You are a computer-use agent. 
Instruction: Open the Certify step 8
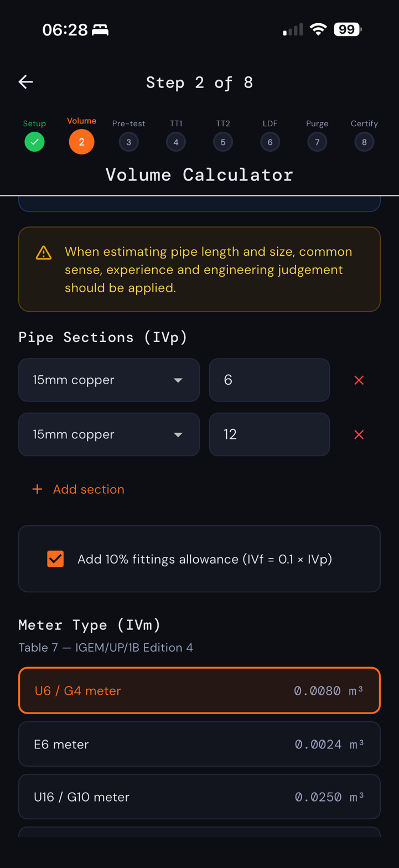click(364, 142)
